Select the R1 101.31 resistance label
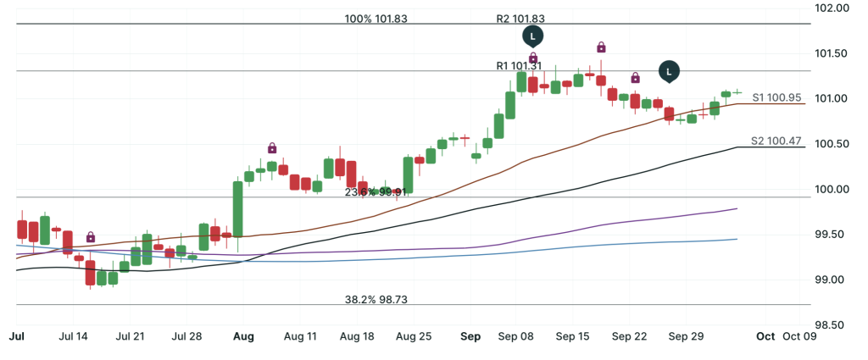868x360 pixels. point(519,65)
